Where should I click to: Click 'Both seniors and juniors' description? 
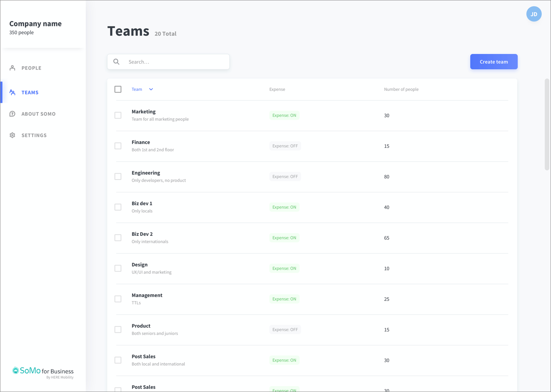[x=155, y=333]
